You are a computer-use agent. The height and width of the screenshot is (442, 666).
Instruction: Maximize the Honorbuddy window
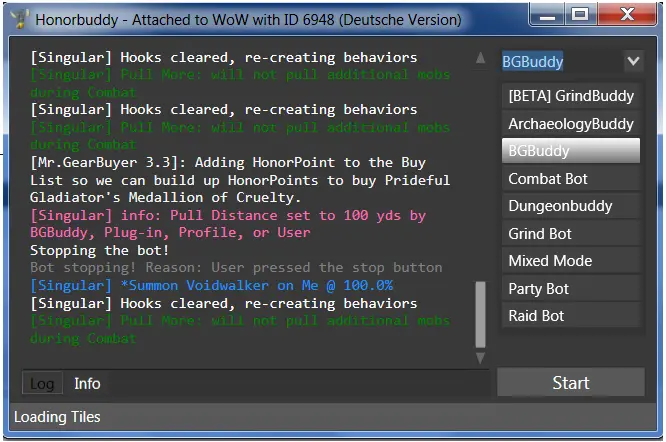(581, 15)
